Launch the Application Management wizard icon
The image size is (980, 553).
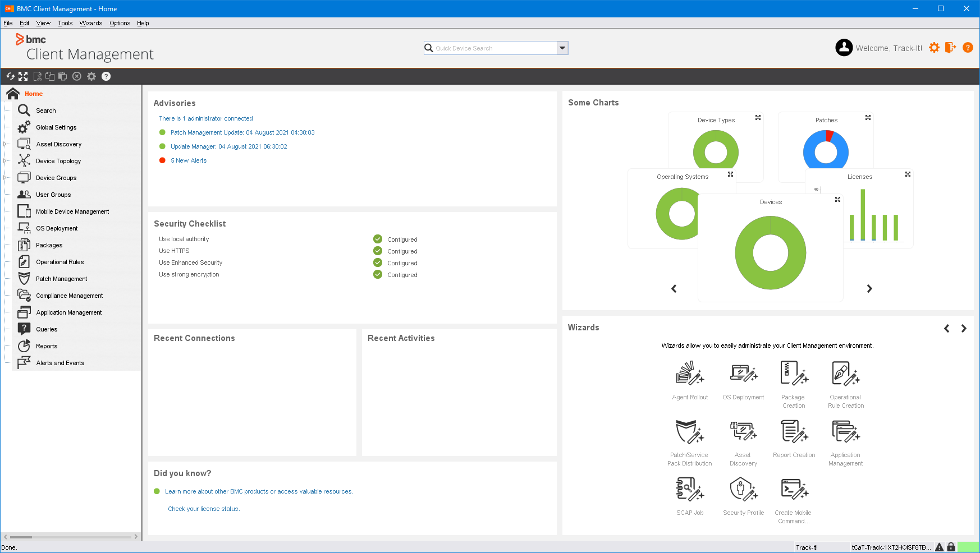[x=846, y=431]
